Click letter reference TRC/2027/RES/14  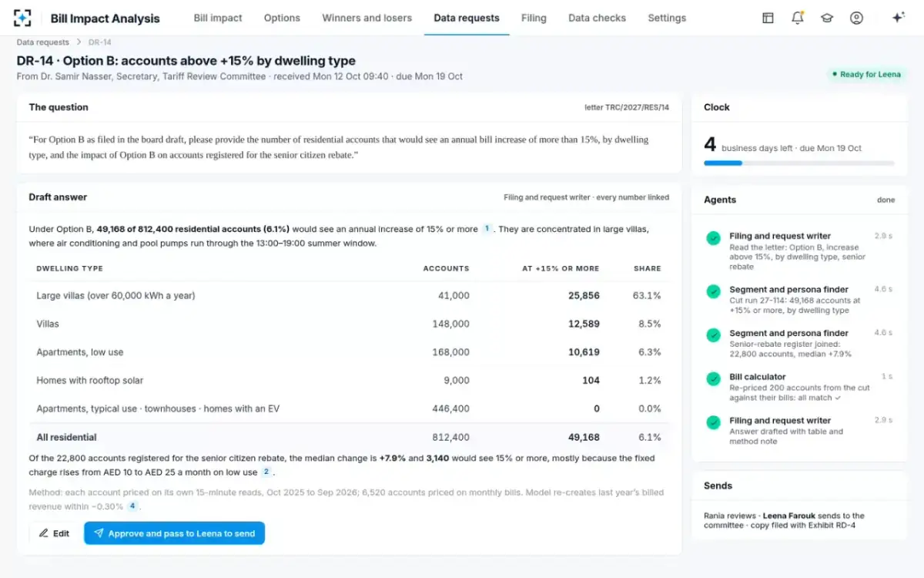tap(627, 108)
